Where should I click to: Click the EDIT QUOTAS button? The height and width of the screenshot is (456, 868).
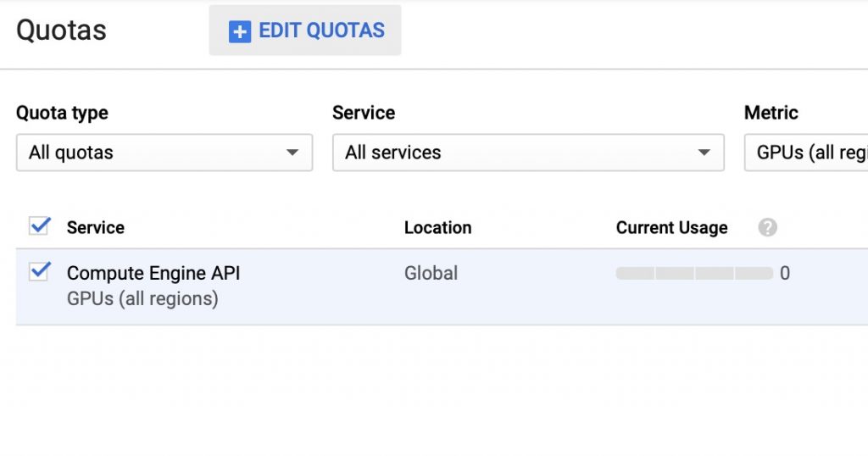(305, 31)
